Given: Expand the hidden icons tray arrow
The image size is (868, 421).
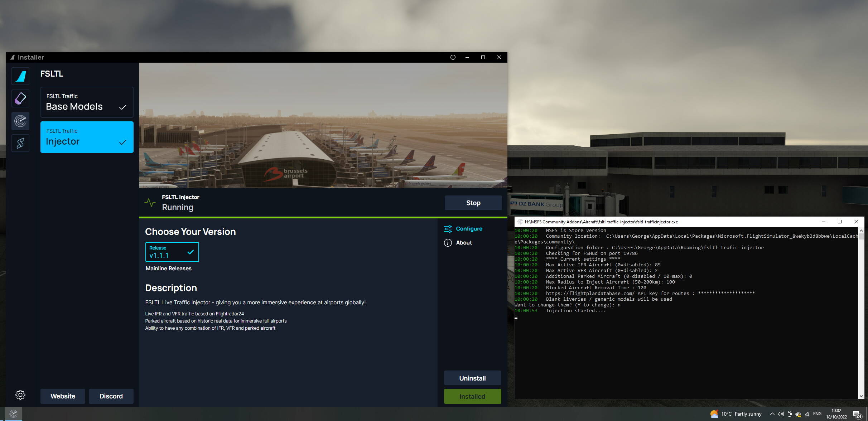Looking at the screenshot, I should (x=772, y=414).
